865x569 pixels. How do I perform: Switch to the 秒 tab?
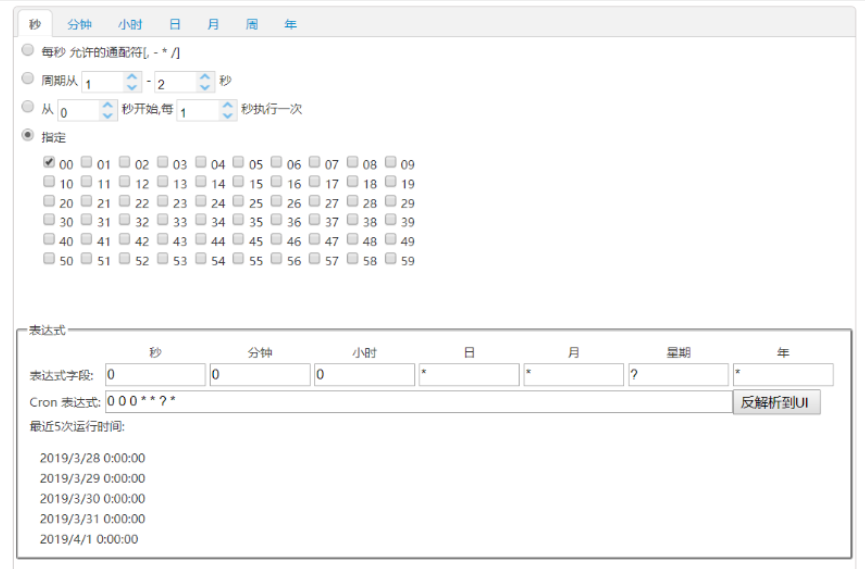point(35,24)
